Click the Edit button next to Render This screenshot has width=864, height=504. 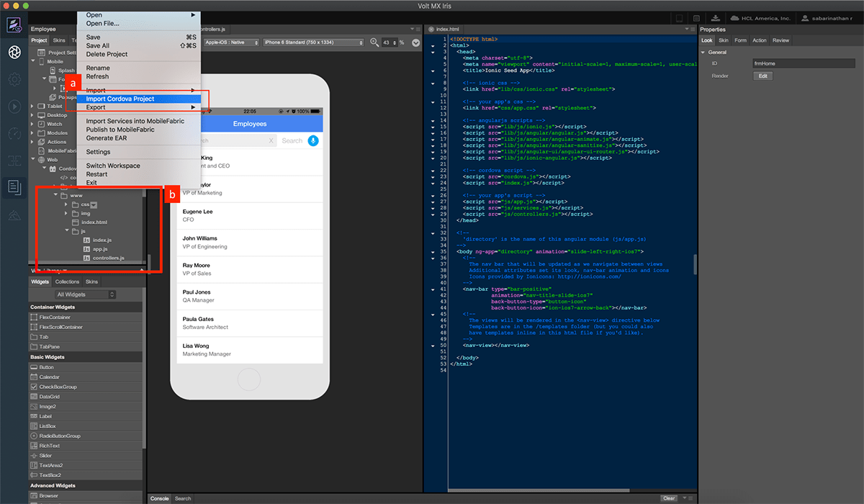762,75
